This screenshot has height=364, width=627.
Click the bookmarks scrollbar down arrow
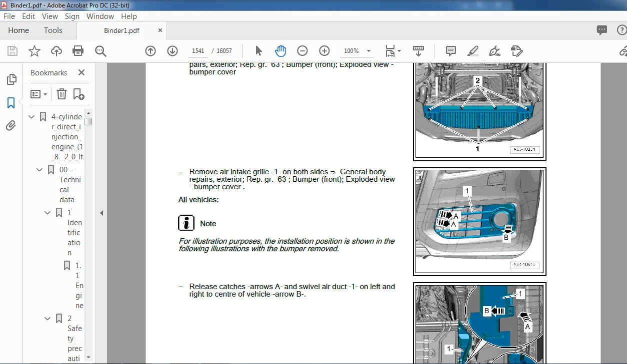tap(88, 358)
